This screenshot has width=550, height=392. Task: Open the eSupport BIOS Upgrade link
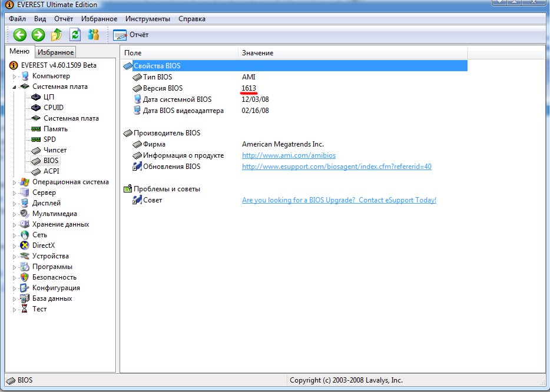(x=339, y=200)
